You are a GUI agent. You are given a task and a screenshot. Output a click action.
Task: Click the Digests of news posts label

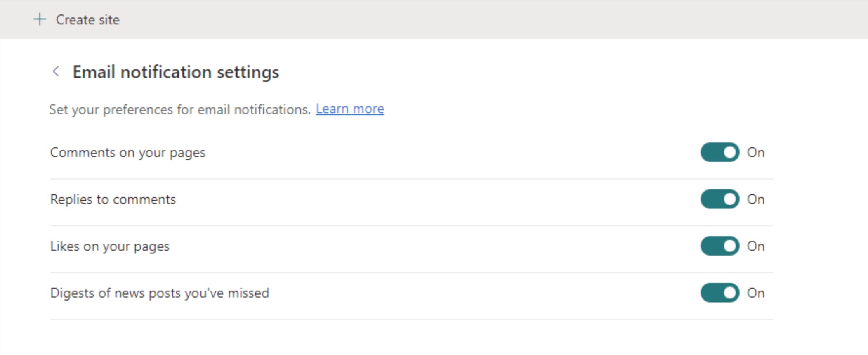point(159,293)
